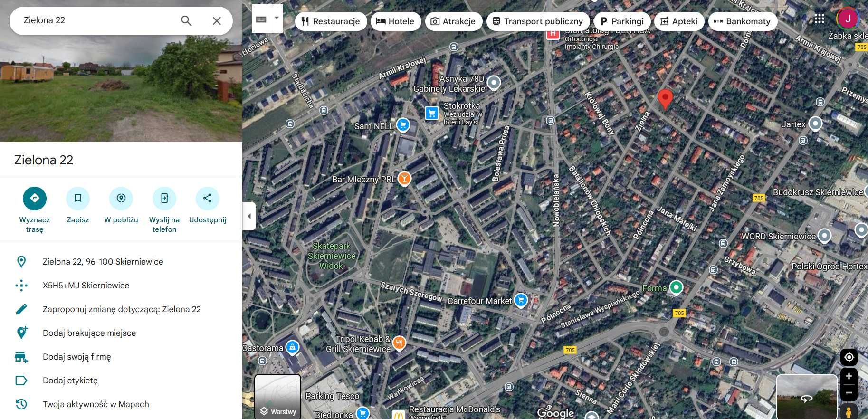Click Biedronka store marker
The image size is (868, 419).
point(363,413)
